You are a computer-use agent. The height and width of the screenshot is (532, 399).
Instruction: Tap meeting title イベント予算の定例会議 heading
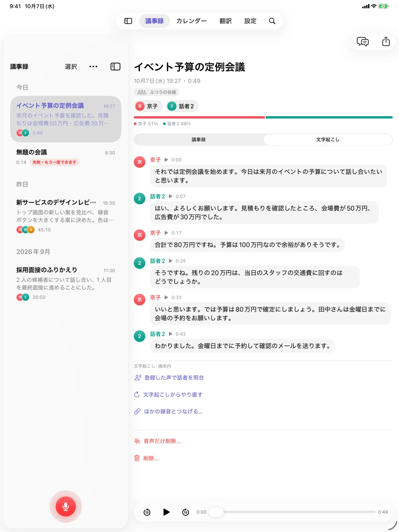point(190,67)
